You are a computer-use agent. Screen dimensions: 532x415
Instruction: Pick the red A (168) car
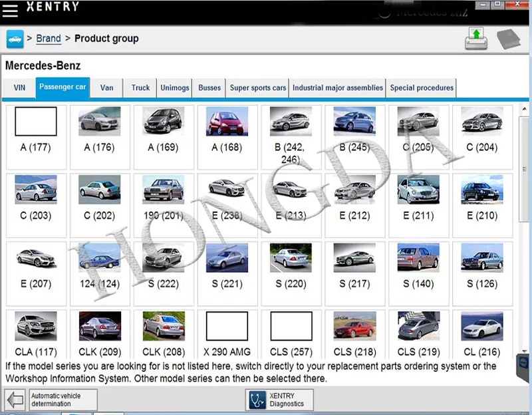[x=227, y=121]
